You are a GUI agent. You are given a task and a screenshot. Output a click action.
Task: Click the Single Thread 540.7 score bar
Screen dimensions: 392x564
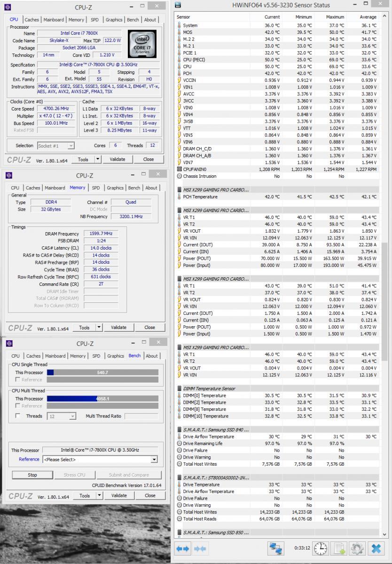coord(102,372)
